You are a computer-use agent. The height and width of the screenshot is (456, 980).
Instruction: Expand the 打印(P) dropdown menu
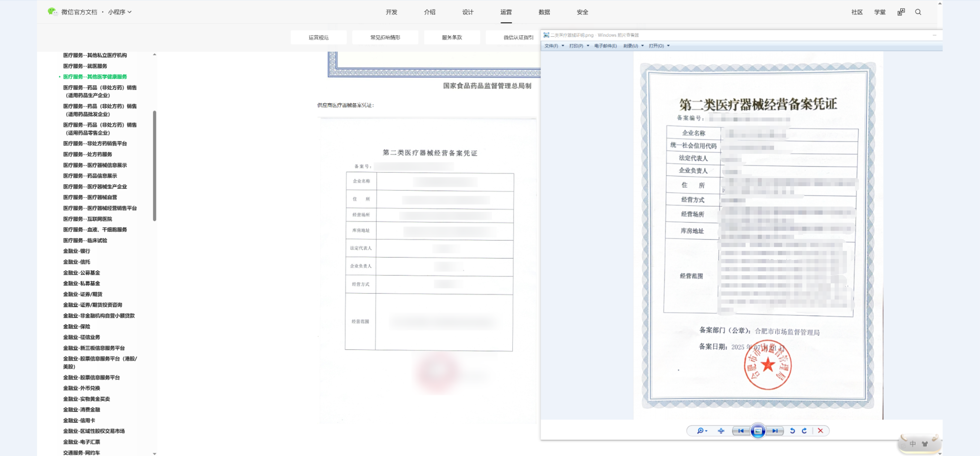[579, 46]
